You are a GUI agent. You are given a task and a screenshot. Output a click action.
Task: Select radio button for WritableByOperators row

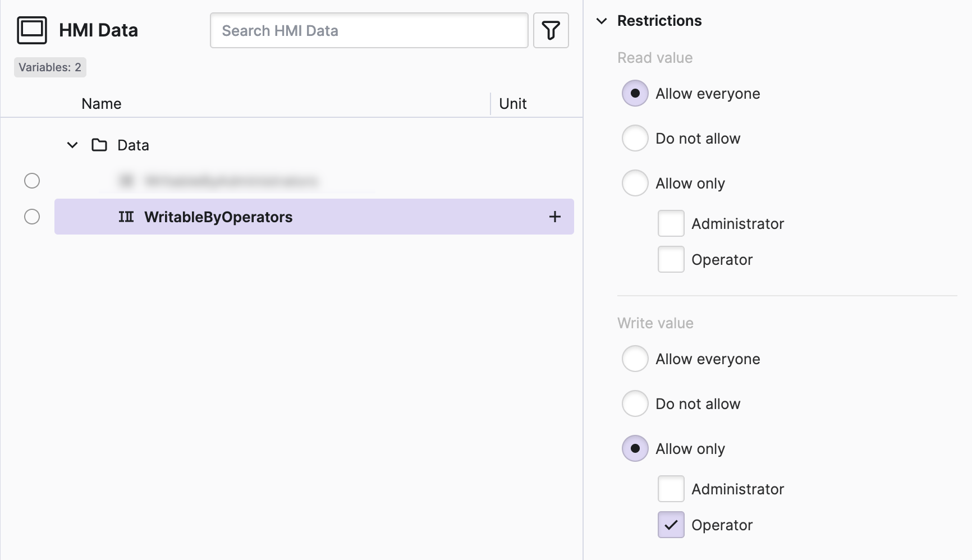32,217
